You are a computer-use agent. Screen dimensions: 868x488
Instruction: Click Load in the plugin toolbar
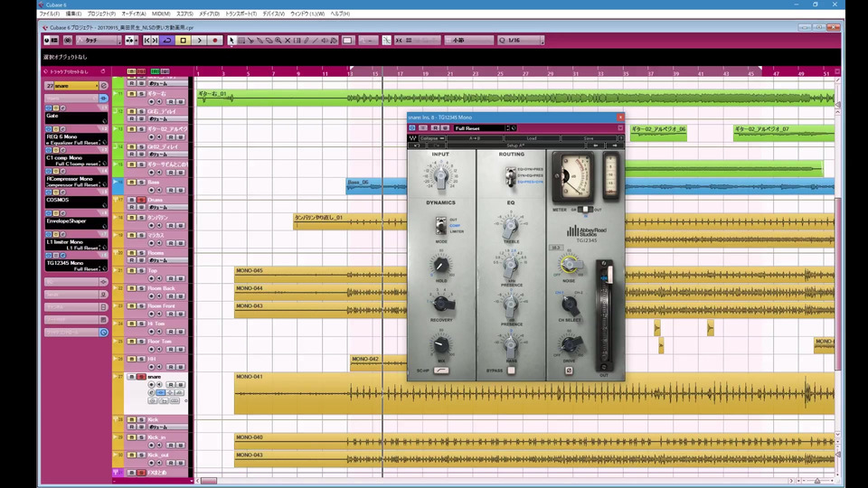coord(532,138)
